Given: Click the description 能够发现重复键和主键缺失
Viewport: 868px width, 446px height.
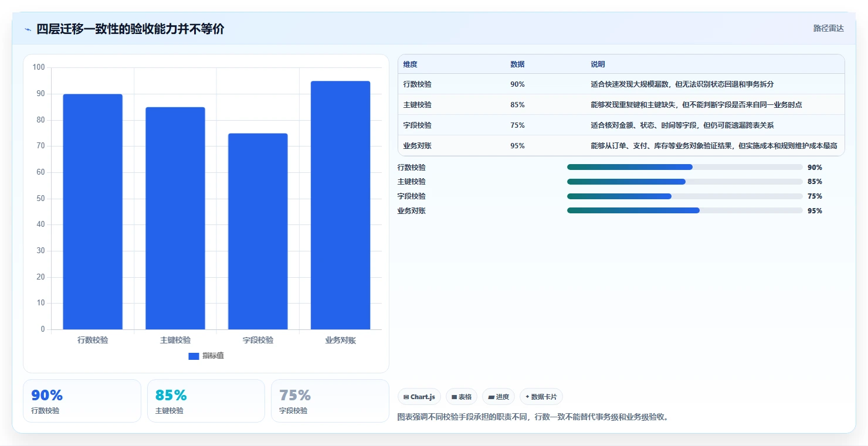Looking at the screenshot, I should pyautogui.click(x=696, y=105).
